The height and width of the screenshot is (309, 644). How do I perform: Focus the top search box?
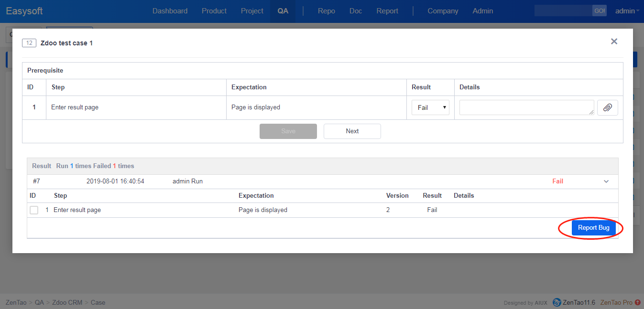coord(563,11)
